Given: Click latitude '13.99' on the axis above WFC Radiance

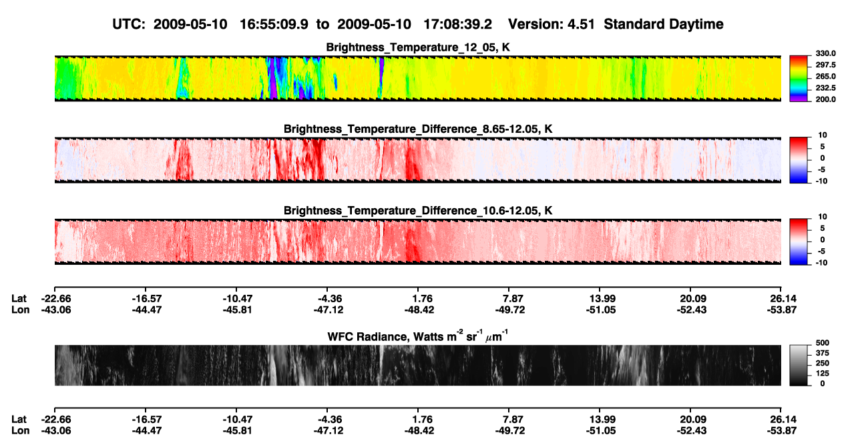Looking at the screenshot, I should pos(602,298).
